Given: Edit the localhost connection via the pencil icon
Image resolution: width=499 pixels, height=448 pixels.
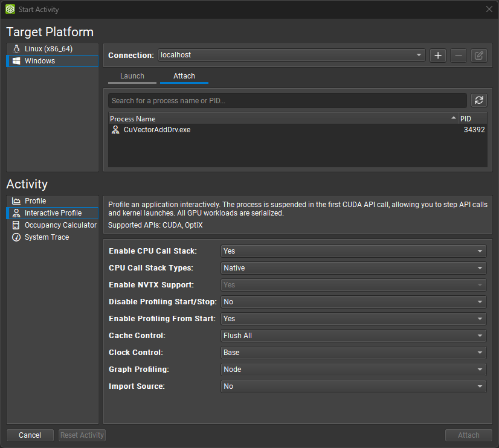Looking at the screenshot, I should tap(478, 55).
